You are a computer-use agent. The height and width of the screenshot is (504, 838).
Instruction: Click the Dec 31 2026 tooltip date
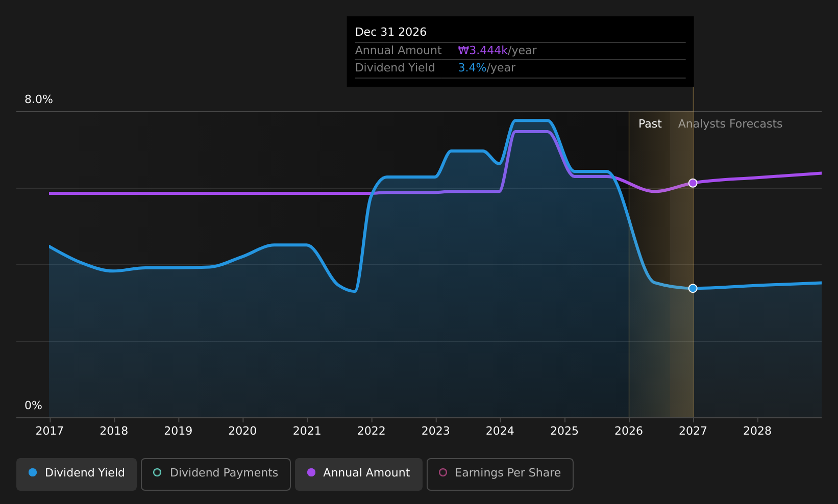click(x=391, y=32)
